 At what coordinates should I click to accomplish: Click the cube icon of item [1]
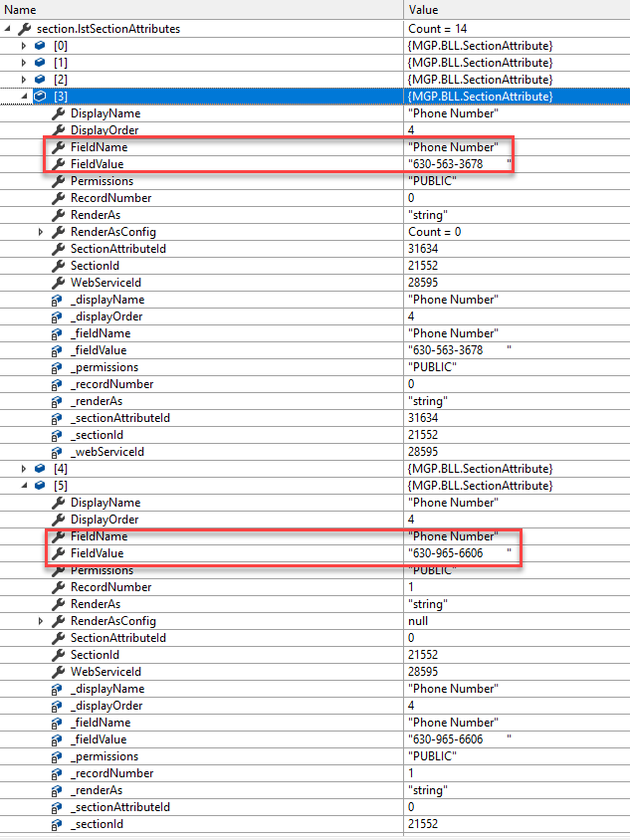[40, 63]
